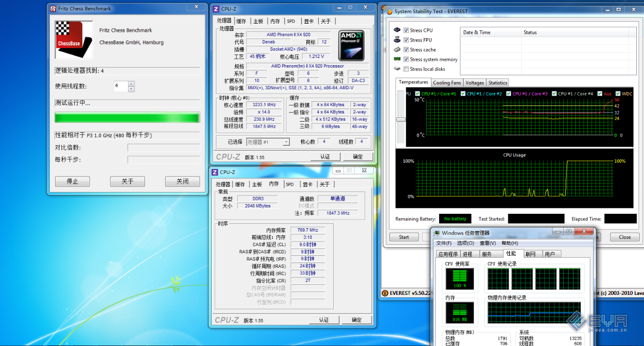Click the green memory stick icon
Screen dimensions: 644x346
397,59
